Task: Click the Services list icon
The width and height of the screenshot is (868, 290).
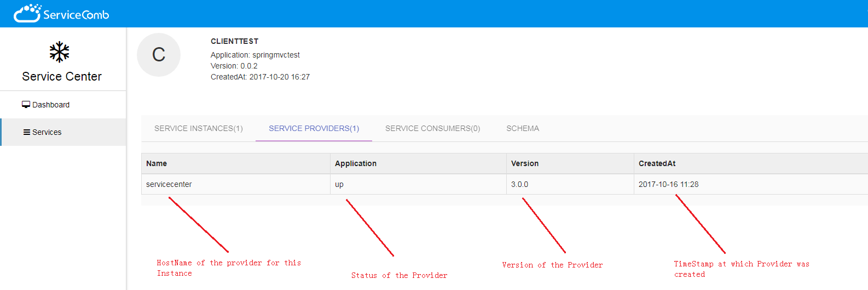Action: click(x=26, y=132)
